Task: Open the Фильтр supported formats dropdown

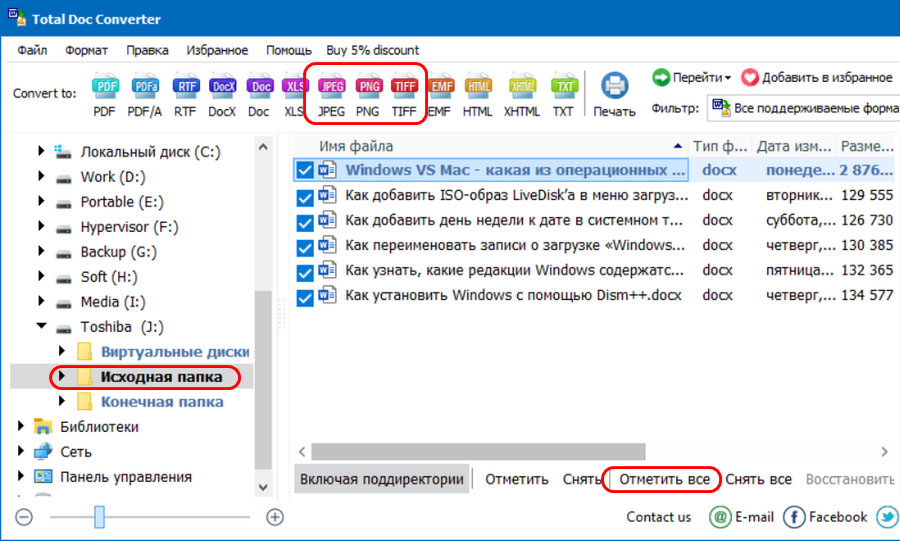Action: 804,107
